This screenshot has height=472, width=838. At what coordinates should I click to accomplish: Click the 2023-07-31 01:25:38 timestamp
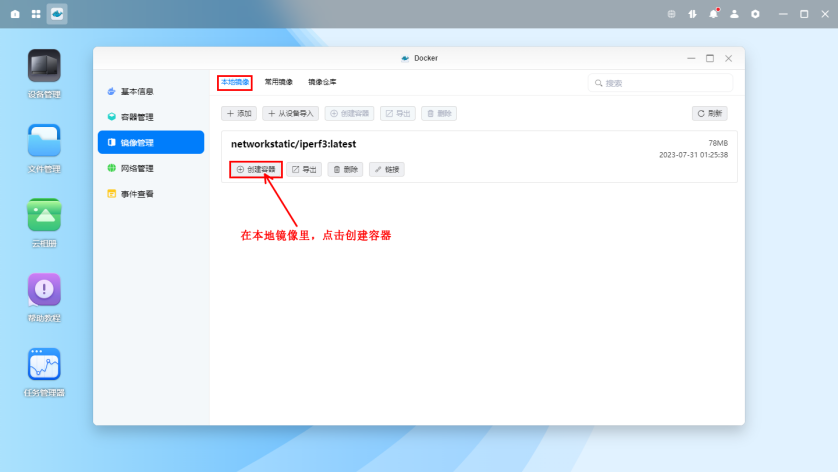click(693, 155)
